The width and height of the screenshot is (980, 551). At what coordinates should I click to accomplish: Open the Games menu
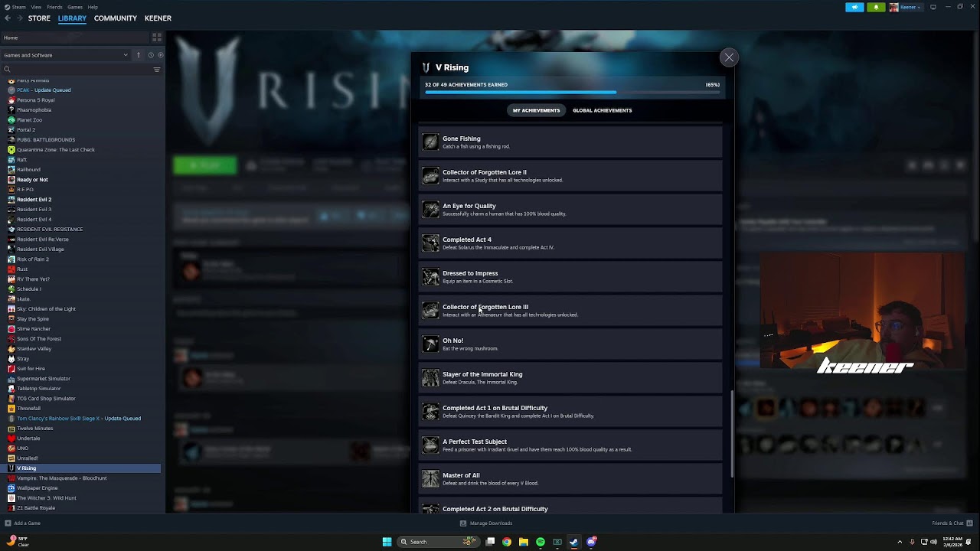(x=75, y=7)
